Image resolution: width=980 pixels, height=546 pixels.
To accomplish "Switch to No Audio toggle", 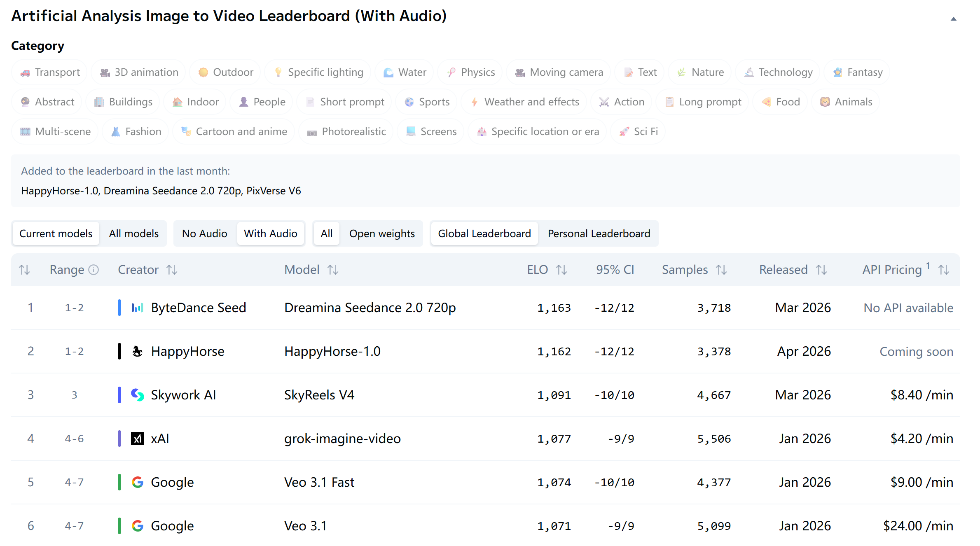I will click(204, 233).
